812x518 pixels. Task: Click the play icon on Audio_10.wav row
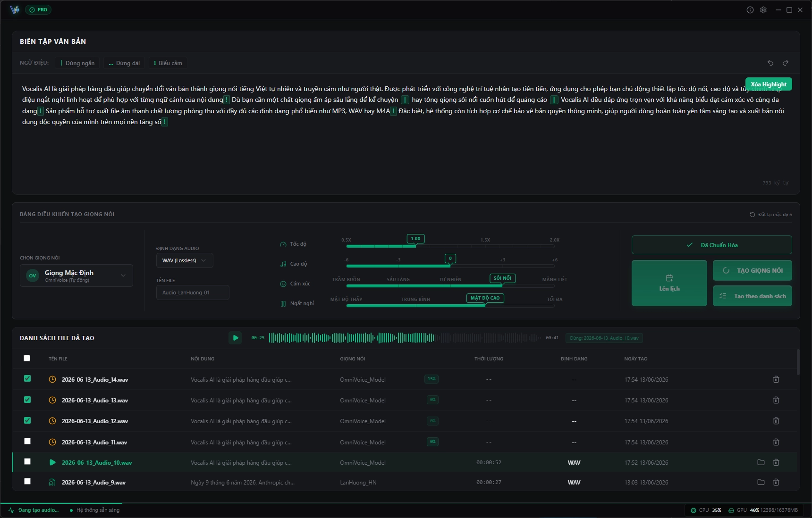click(52, 462)
